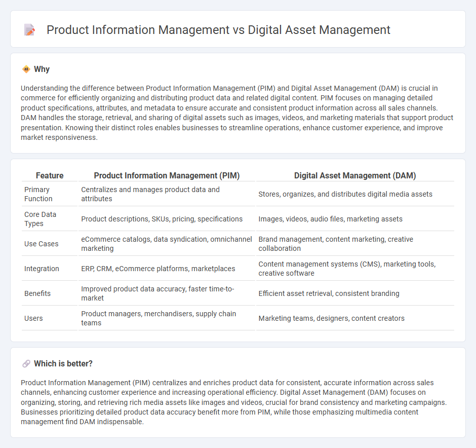The image size is (476, 448).
Task: Select the page title Product Information Management vs Digital Asset Management
Action: click(x=218, y=30)
